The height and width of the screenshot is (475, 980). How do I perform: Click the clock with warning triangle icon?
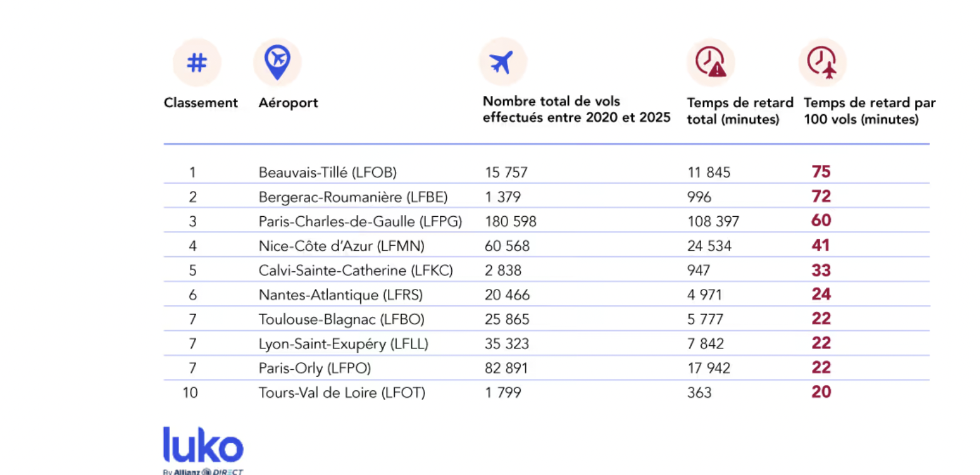coord(710,62)
